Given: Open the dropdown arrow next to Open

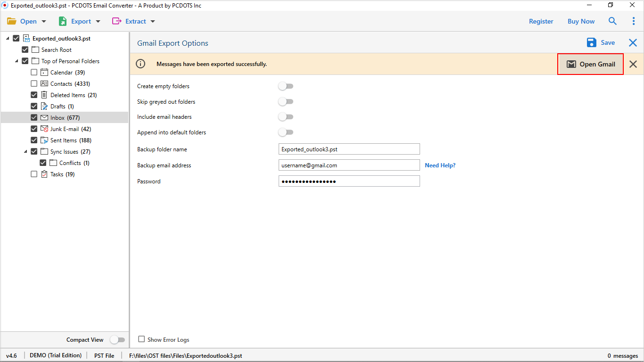Looking at the screenshot, I should [44, 22].
